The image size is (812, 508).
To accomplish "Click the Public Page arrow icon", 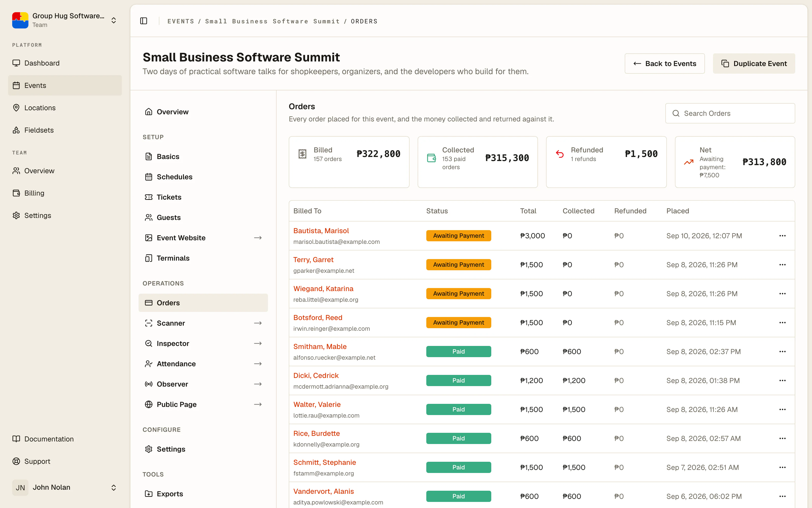I will 258,405.
